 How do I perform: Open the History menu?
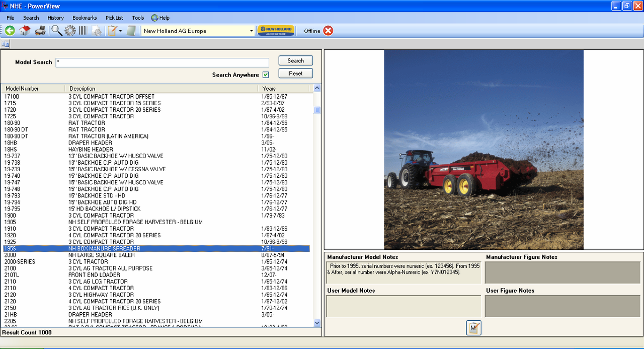[56, 18]
